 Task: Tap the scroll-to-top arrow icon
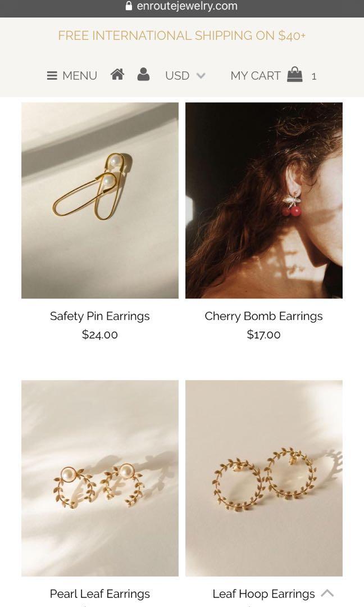(x=327, y=593)
